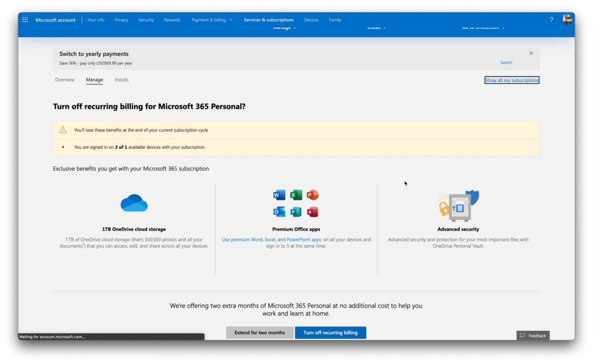Image resolution: width=593 pixels, height=364 pixels.
Task: Click the Outlook app icon
Action: [279, 212]
